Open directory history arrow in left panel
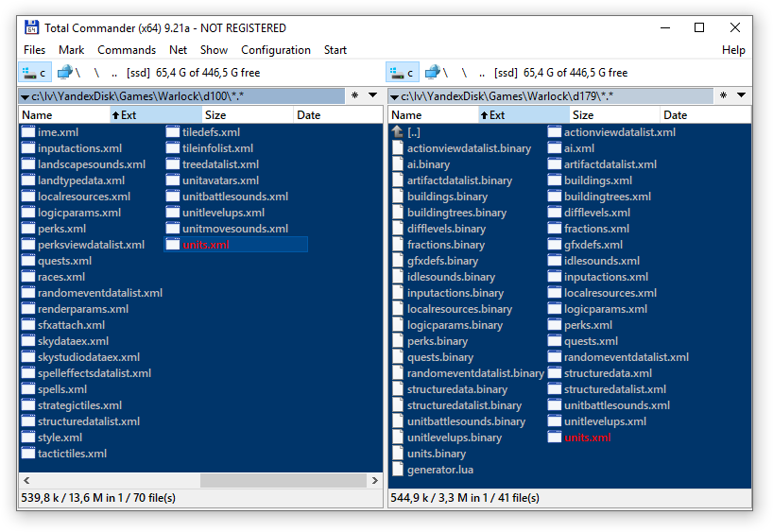This screenshot has height=532, width=773. tap(373, 95)
